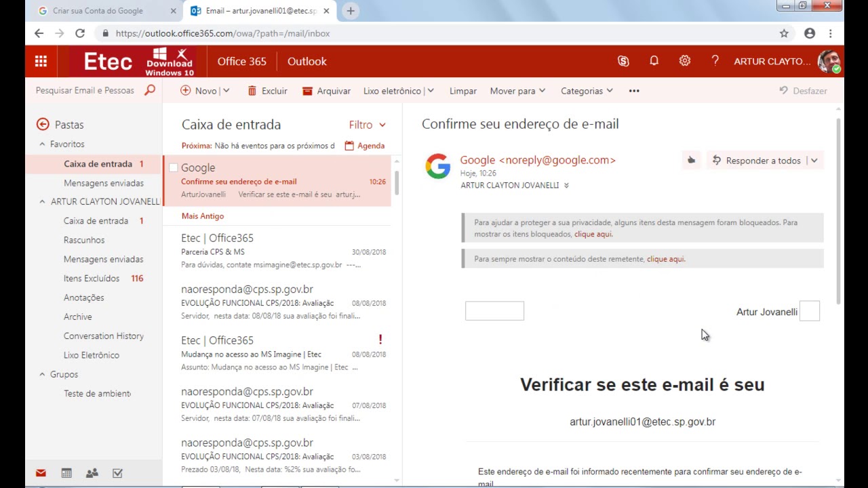
Task: Click the Google sender avatar
Action: [438, 166]
